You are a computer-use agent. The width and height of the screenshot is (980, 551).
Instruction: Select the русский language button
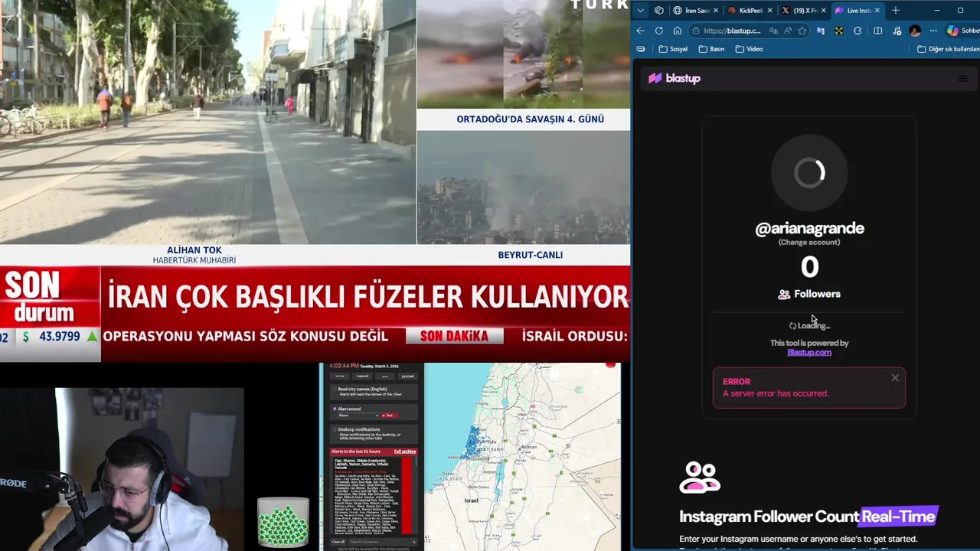click(x=407, y=376)
